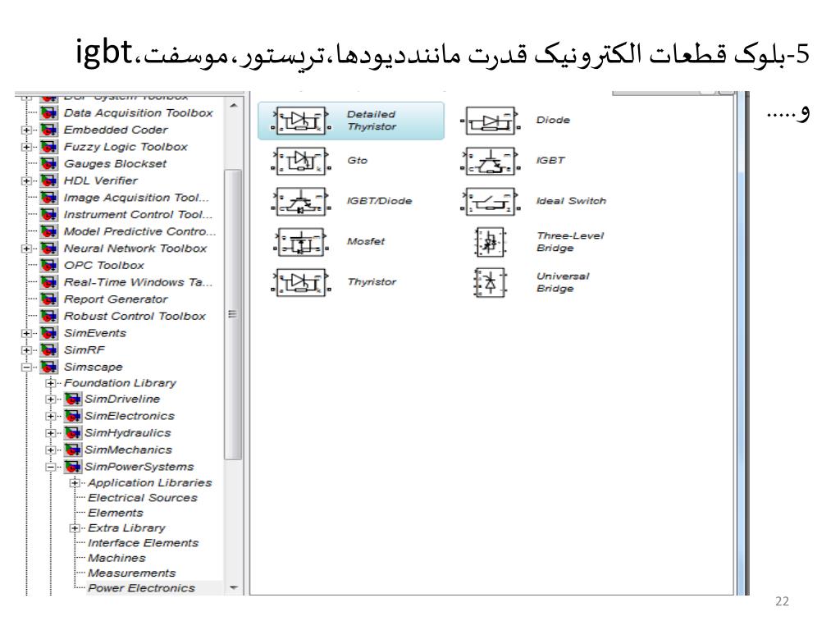Screen dimensions: 840x630
Task: Click the Fuzzy Logic Toolbox library icon
Action: (x=48, y=147)
